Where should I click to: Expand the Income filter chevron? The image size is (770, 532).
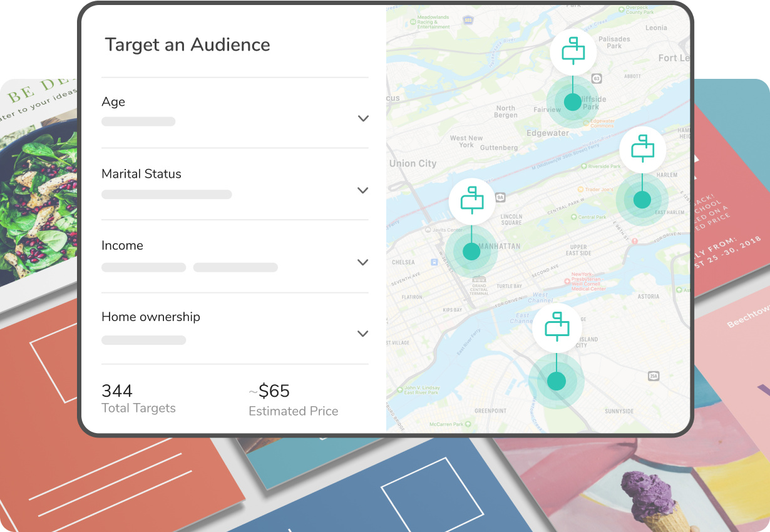[363, 262]
